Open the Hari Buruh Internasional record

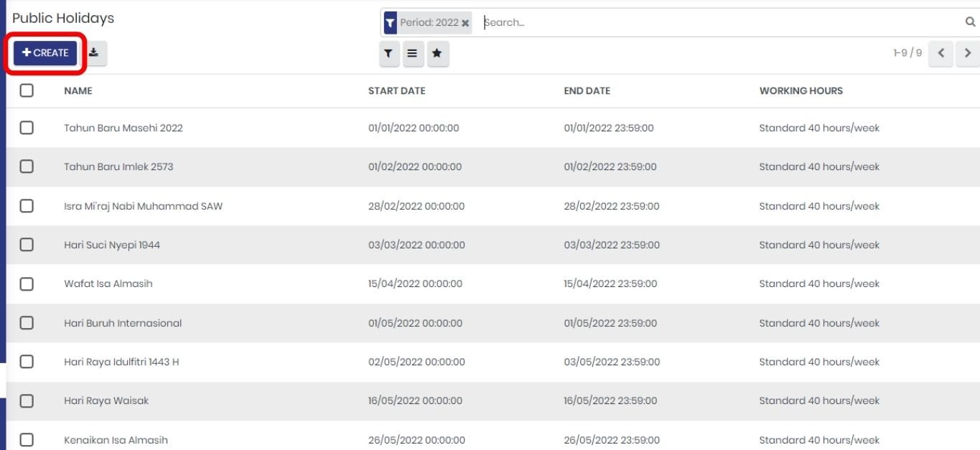click(x=123, y=324)
